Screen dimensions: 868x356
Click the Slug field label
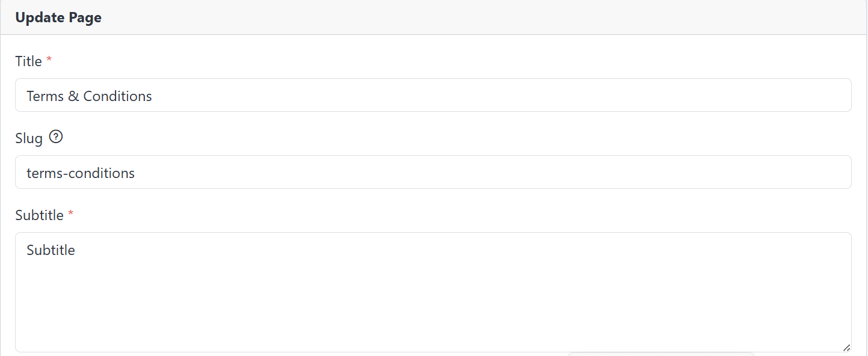click(29, 138)
